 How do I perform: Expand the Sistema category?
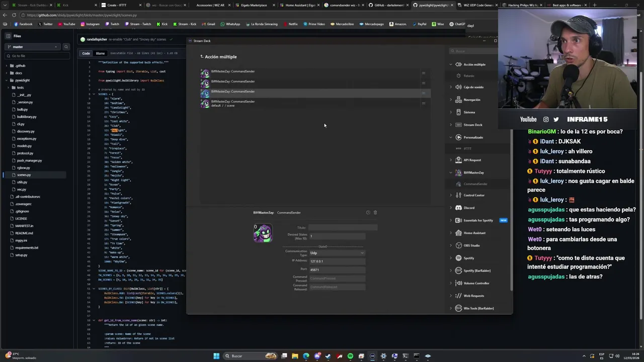click(451, 112)
